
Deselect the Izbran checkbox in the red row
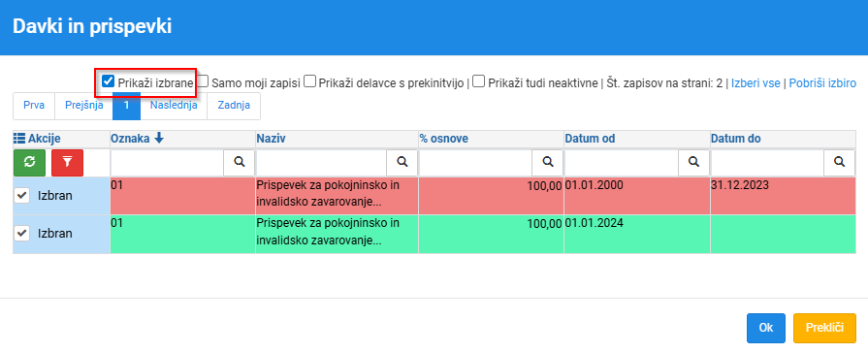point(21,195)
